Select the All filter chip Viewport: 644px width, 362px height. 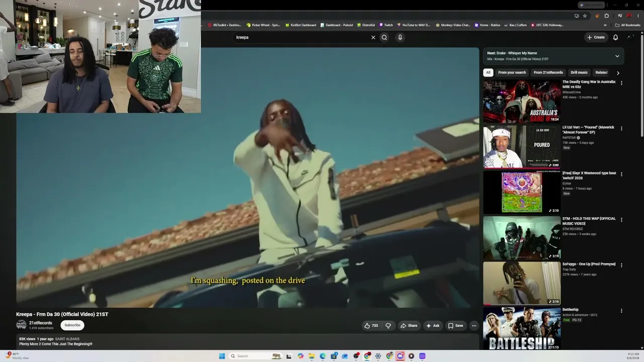488,72
